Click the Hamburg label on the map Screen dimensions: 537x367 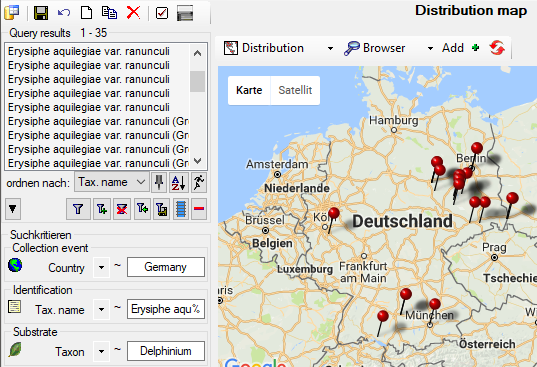394,120
